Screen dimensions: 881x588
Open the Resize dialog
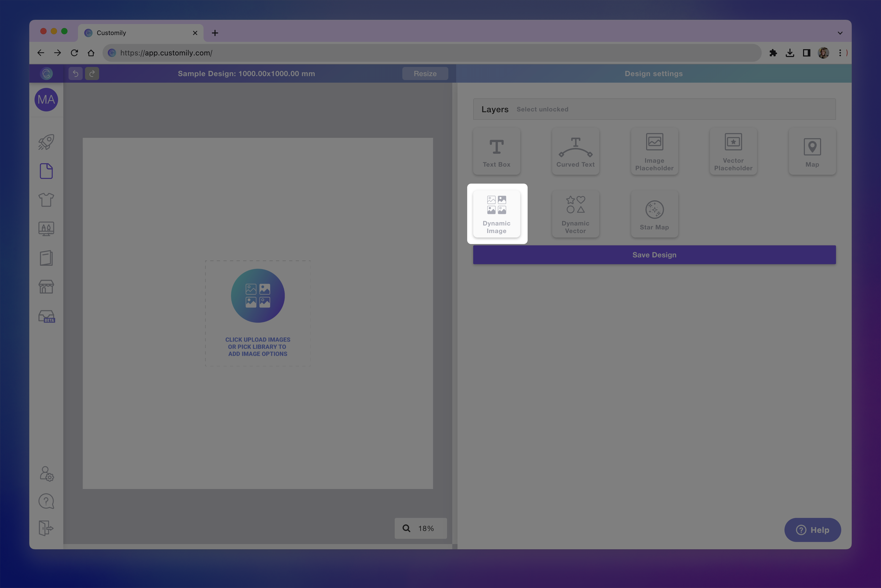tap(425, 73)
